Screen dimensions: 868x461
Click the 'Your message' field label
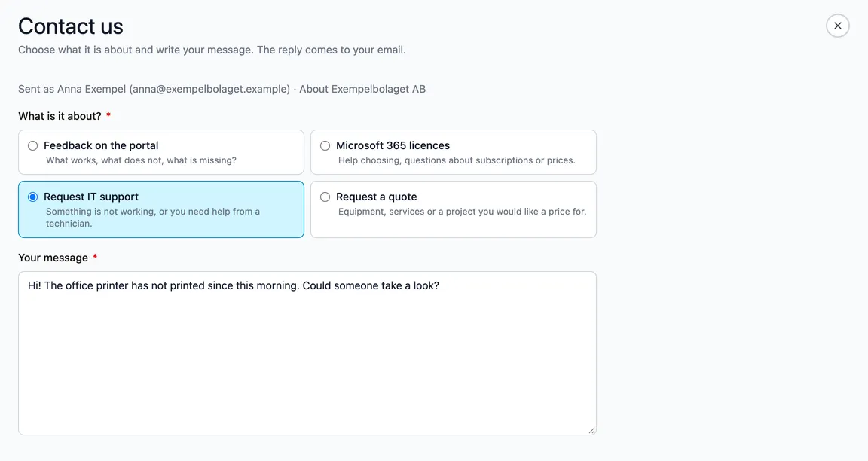(53, 258)
